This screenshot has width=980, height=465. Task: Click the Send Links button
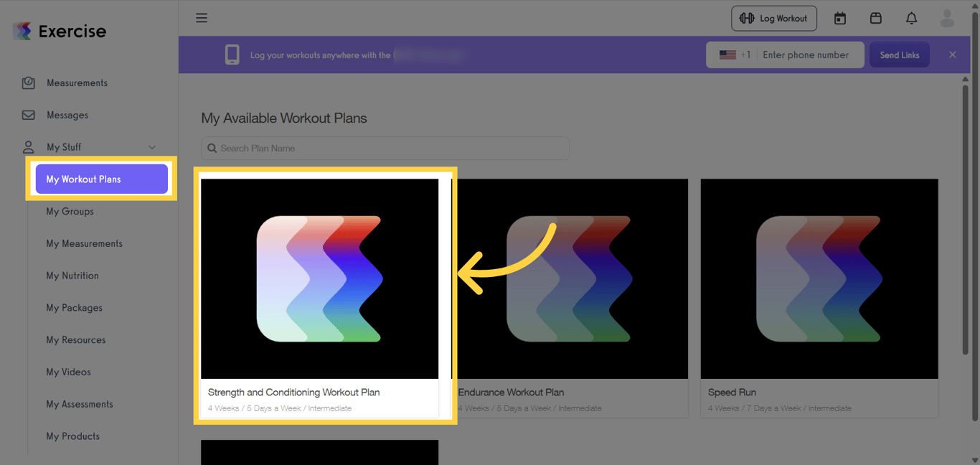tap(900, 55)
